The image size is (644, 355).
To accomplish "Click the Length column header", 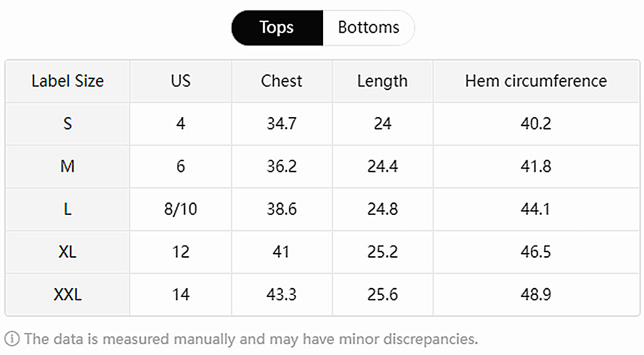I will click(382, 81).
